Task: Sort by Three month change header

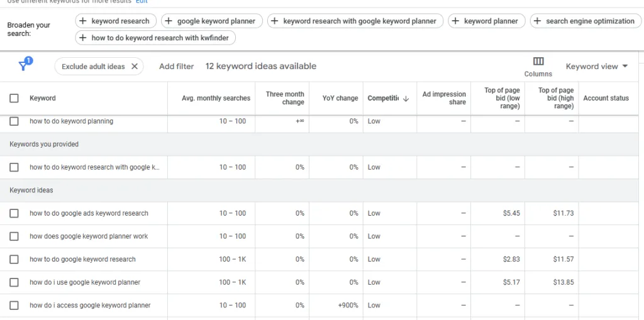Action: [285, 98]
